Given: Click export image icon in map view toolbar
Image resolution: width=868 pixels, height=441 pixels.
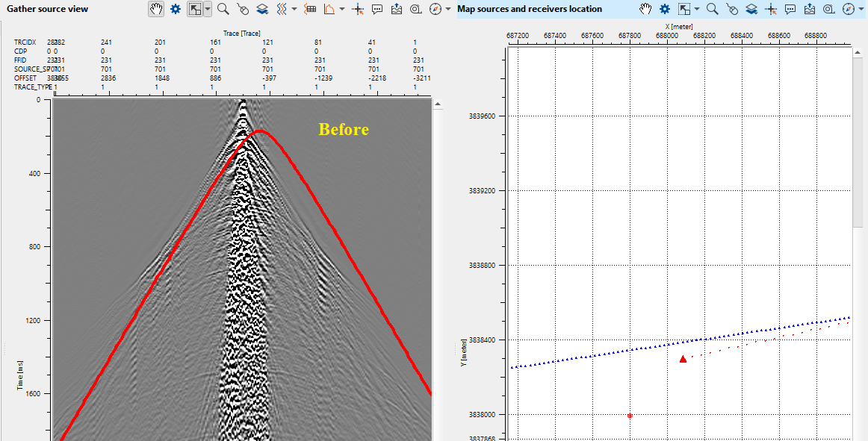Looking at the screenshot, I should 810,9.
